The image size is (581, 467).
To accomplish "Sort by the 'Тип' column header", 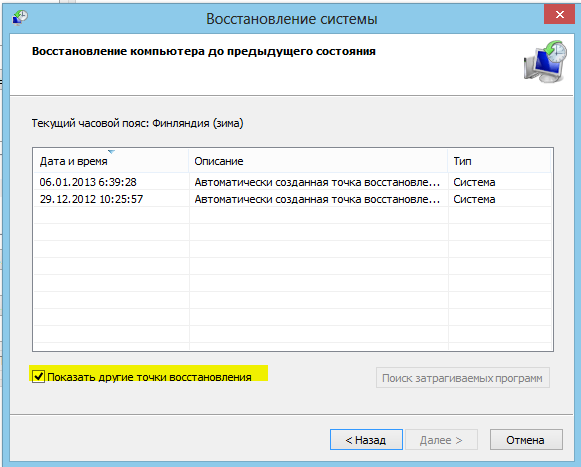I will click(499, 161).
